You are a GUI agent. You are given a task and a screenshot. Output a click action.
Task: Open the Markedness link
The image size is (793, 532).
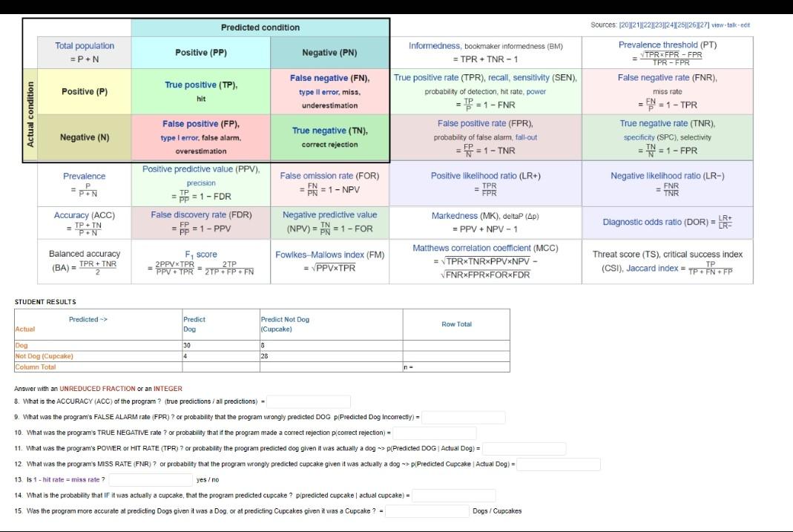coord(454,215)
